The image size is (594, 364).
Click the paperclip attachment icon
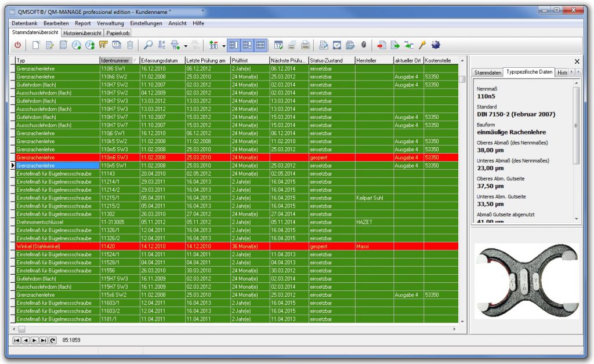point(364,45)
